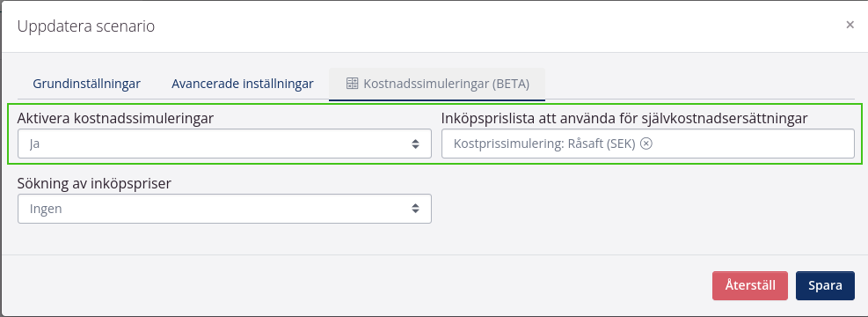This screenshot has height=317, width=868.
Task: Close the Uppdatera scenario dialog
Action: point(850,25)
